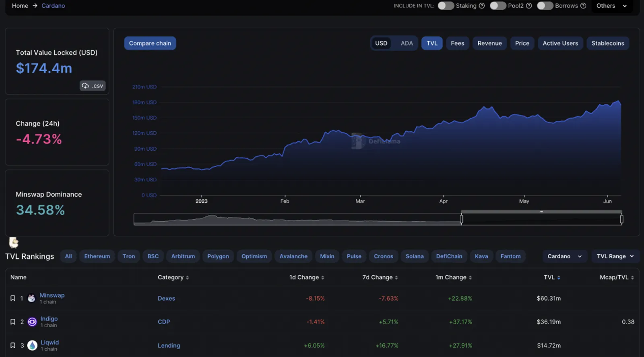644x357 pixels.
Task: Click the Indigo protocol logo
Action: tap(32, 322)
